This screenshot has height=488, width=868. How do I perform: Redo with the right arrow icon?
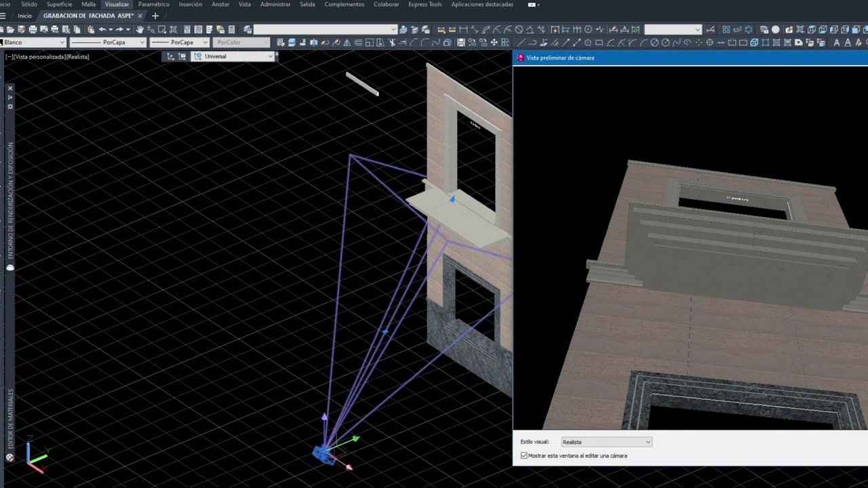[119, 30]
